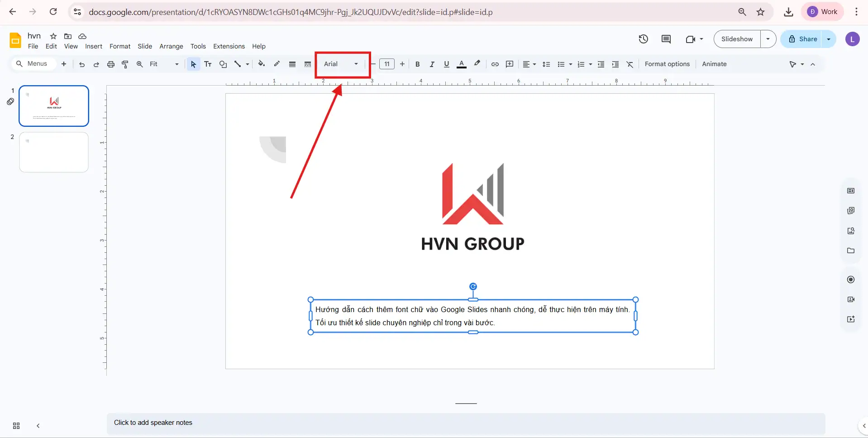Open Border weight options
Viewport: 868px width, 438px height.
(x=292, y=64)
